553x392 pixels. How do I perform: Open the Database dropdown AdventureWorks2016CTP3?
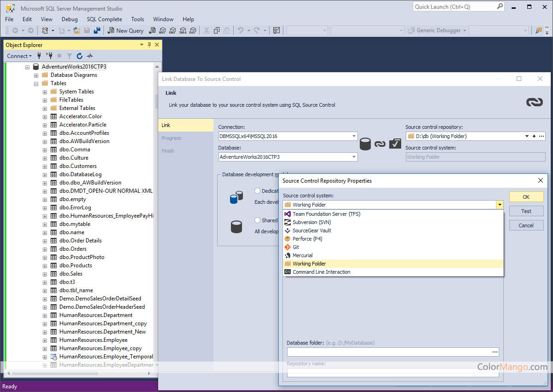pyautogui.click(x=288, y=157)
